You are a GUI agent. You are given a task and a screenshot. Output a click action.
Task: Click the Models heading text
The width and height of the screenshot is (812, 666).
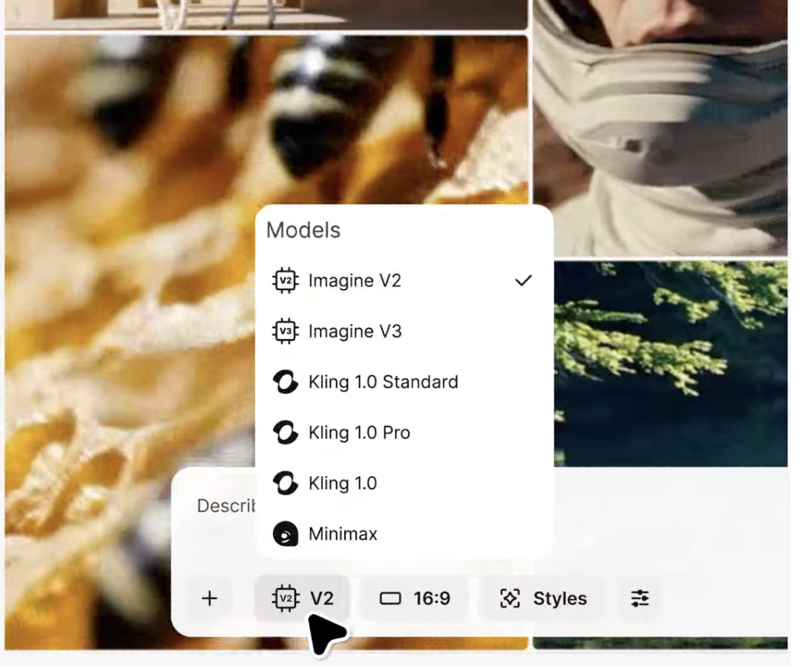pyautogui.click(x=303, y=230)
